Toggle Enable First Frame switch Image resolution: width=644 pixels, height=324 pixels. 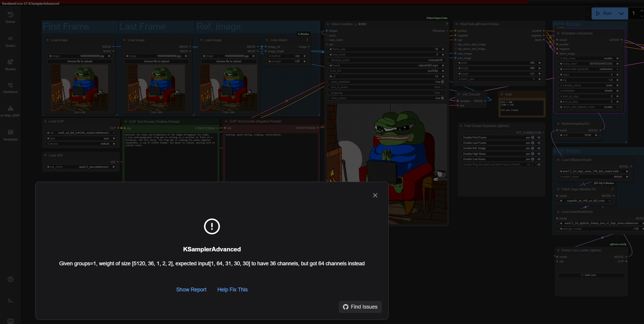click(x=533, y=138)
